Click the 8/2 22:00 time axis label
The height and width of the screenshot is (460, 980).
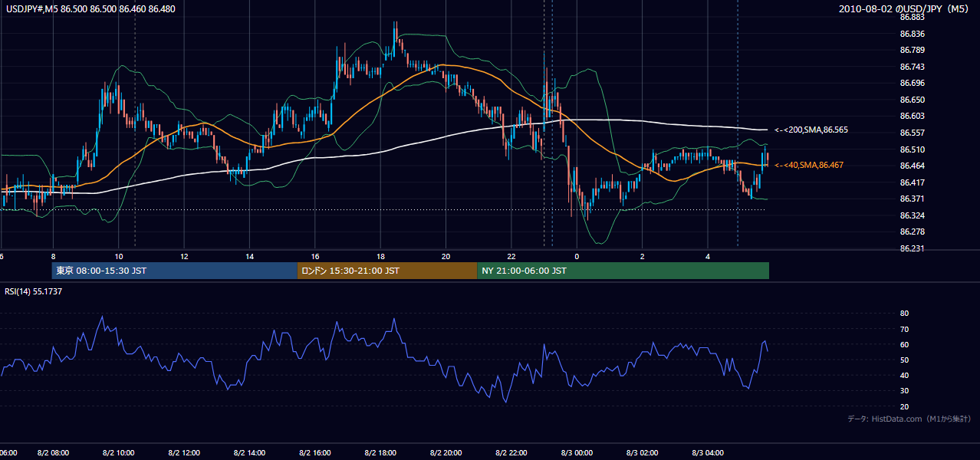[511, 453]
